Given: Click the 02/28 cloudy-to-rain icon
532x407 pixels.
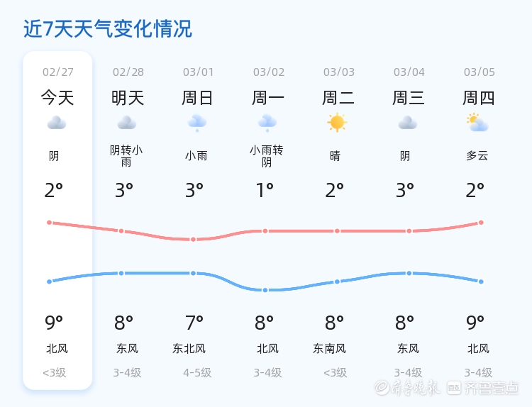Looking at the screenshot, I should coord(127,123).
